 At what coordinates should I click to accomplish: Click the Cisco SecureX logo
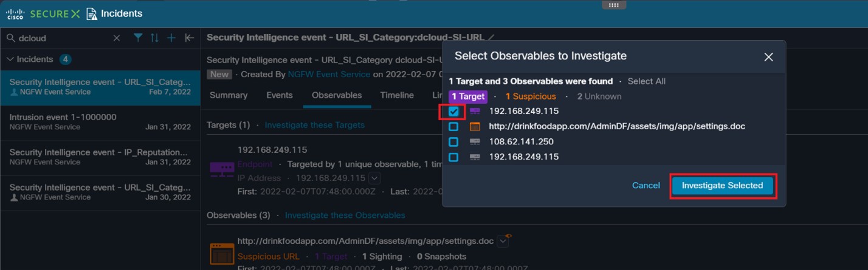(x=43, y=13)
